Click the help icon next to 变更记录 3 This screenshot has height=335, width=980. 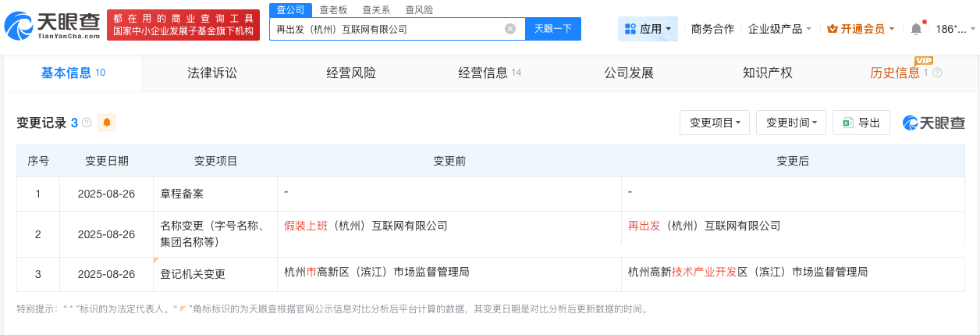(x=87, y=123)
